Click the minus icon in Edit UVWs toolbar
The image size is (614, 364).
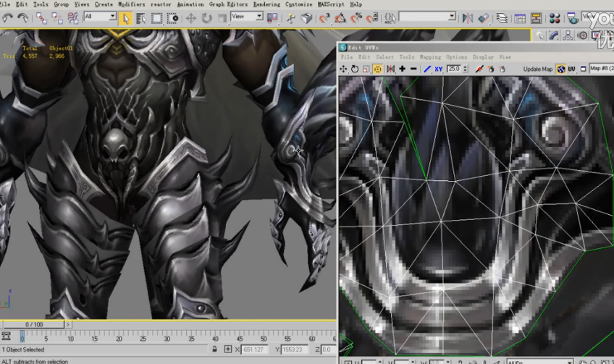click(x=413, y=69)
